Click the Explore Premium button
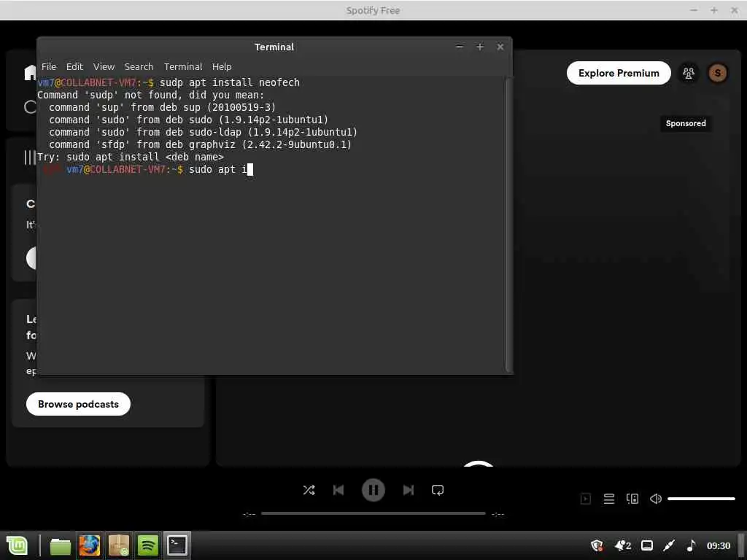 pyautogui.click(x=619, y=73)
